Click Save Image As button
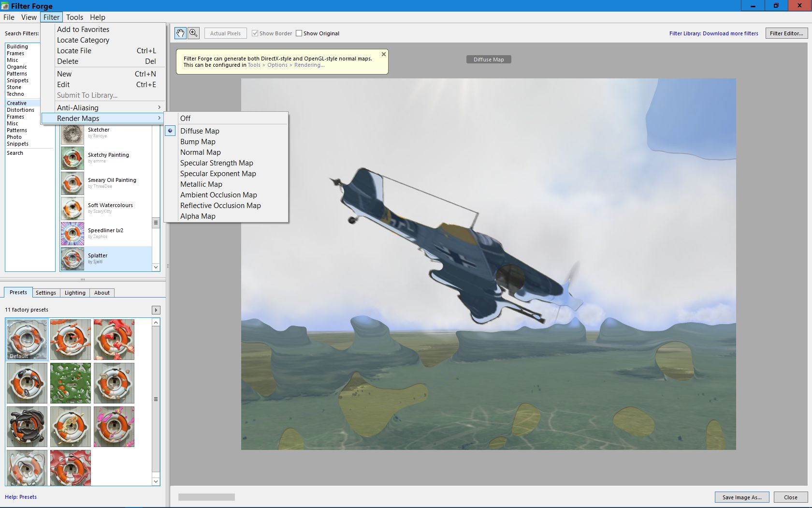This screenshot has width=812, height=508. coord(742,497)
